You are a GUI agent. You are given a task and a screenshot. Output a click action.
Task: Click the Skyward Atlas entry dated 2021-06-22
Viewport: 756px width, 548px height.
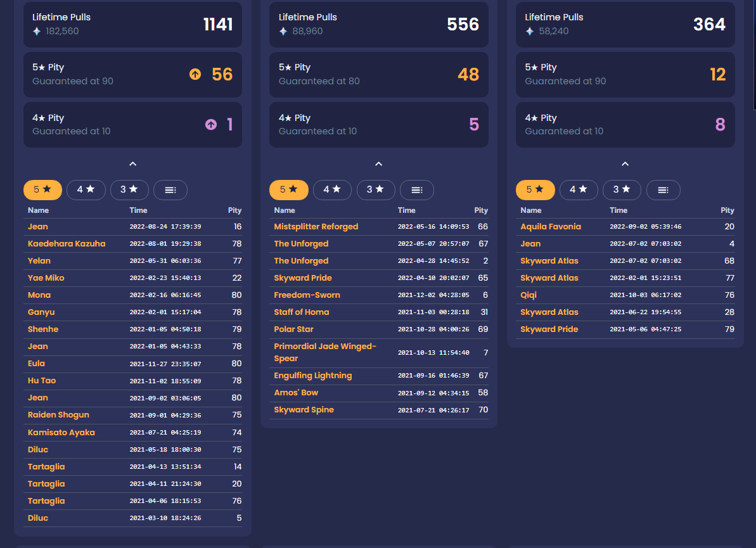[x=625, y=312]
